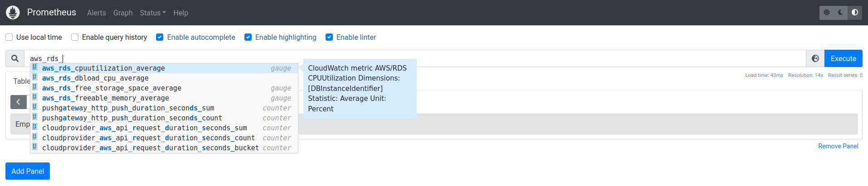Click the search magnifier icon
This screenshot has width=868, height=186.
[x=15, y=58]
